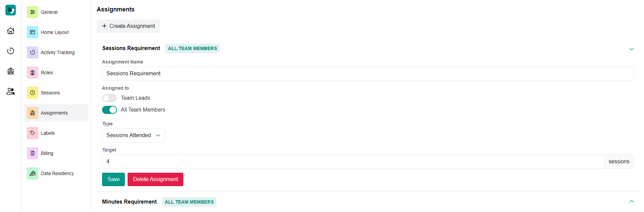Click the Assignment Name input field
The image size is (644, 212).
pos(368,74)
